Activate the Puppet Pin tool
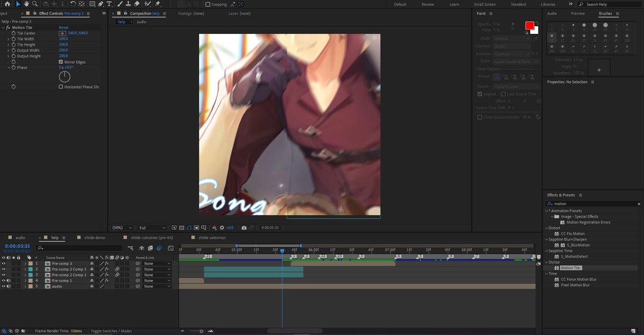The height and width of the screenshot is (335, 644). [158, 4]
